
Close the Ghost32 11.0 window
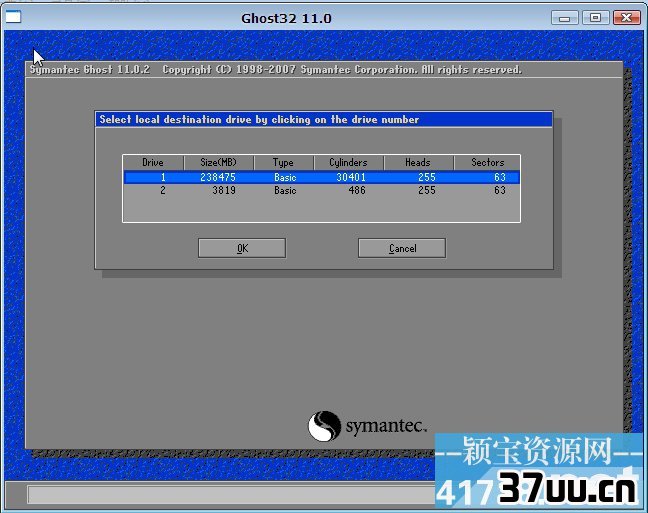(x=627, y=18)
